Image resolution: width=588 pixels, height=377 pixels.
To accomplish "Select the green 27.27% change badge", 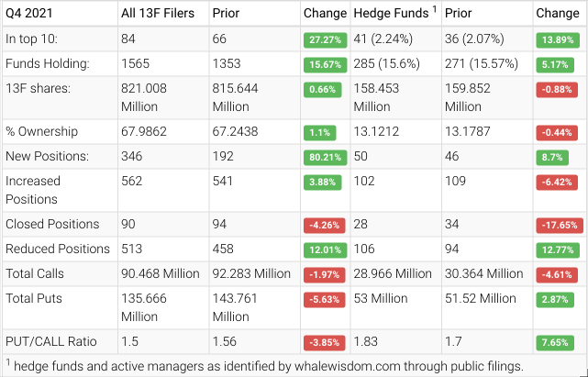I will (x=324, y=41).
